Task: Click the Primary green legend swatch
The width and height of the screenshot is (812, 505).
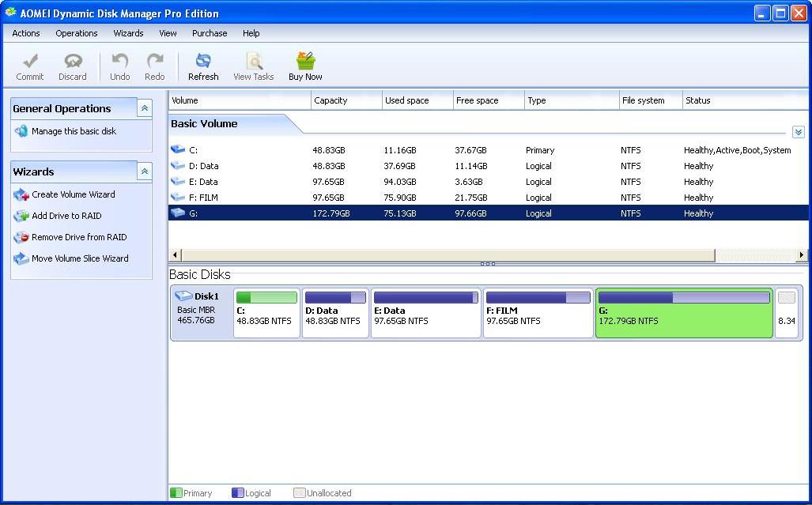Action: click(176, 493)
